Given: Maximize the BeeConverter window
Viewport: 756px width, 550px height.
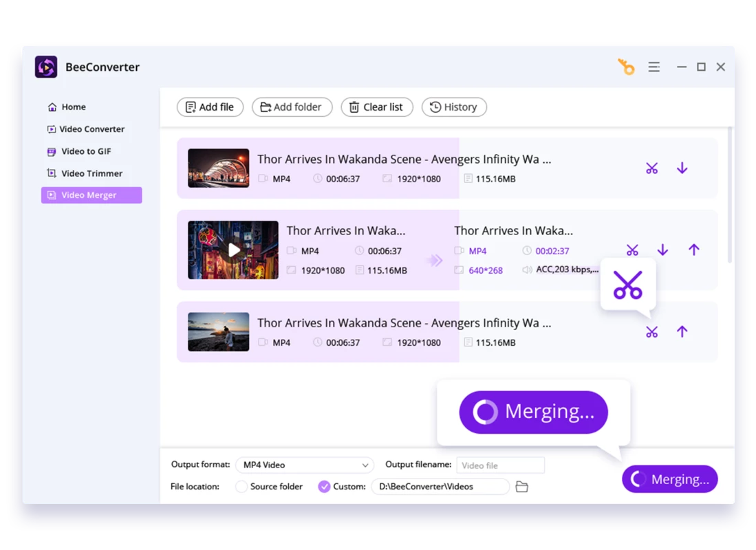Looking at the screenshot, I should (701, 67).
